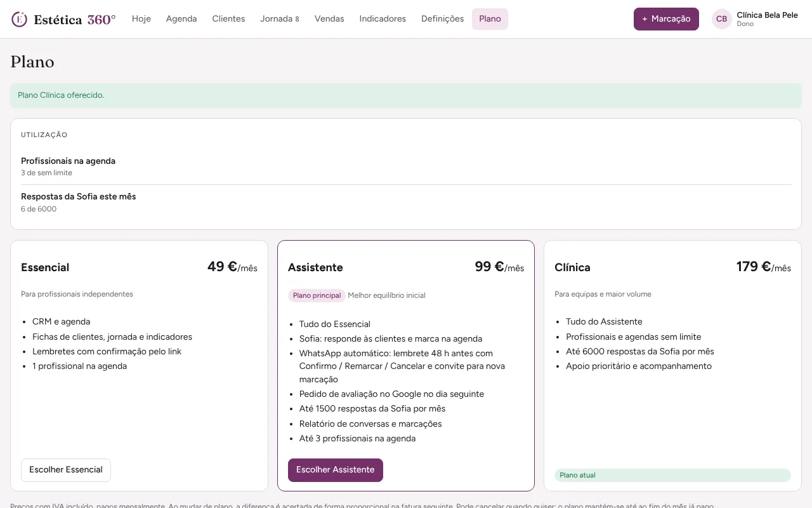The image size is (812, 508).
Task: Click the 49 €/mês price
Action: (232, 267)
